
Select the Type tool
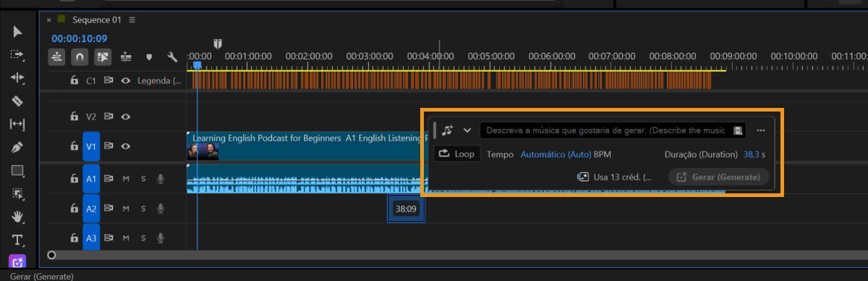(x=17, y=240)
